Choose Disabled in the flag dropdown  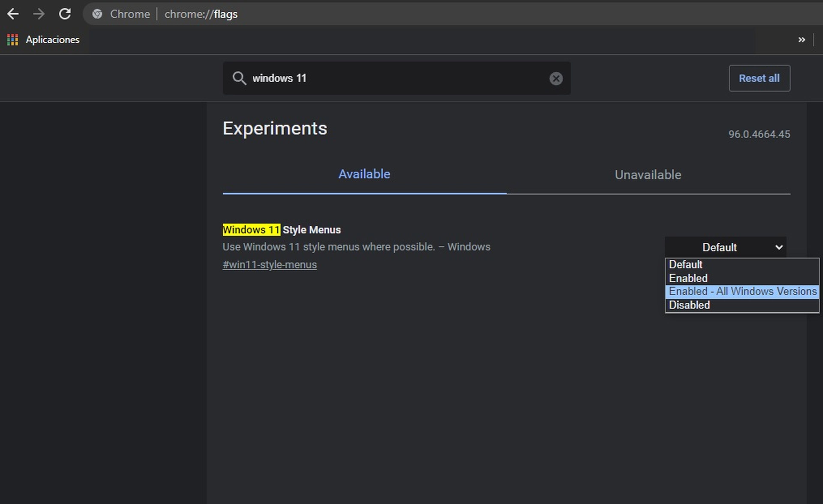click(689, 305)
